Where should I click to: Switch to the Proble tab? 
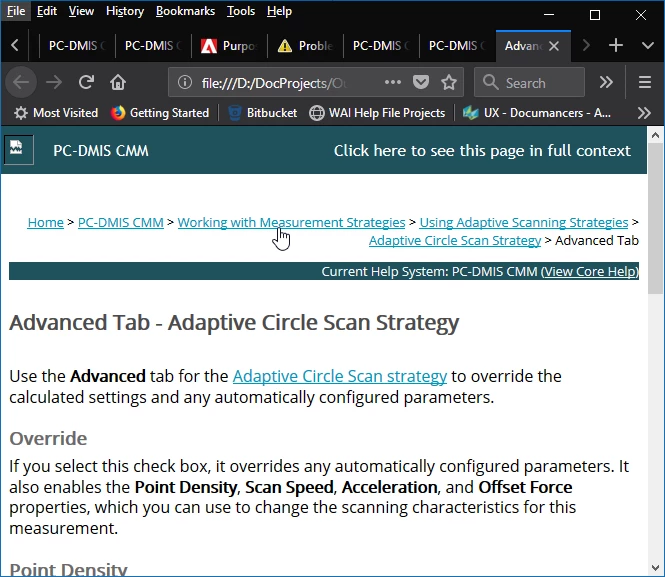coord(305,46)
